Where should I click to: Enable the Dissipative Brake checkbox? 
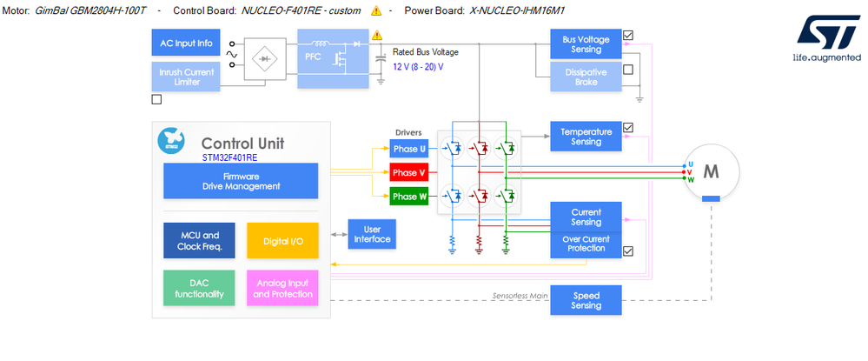coord(627,70)
